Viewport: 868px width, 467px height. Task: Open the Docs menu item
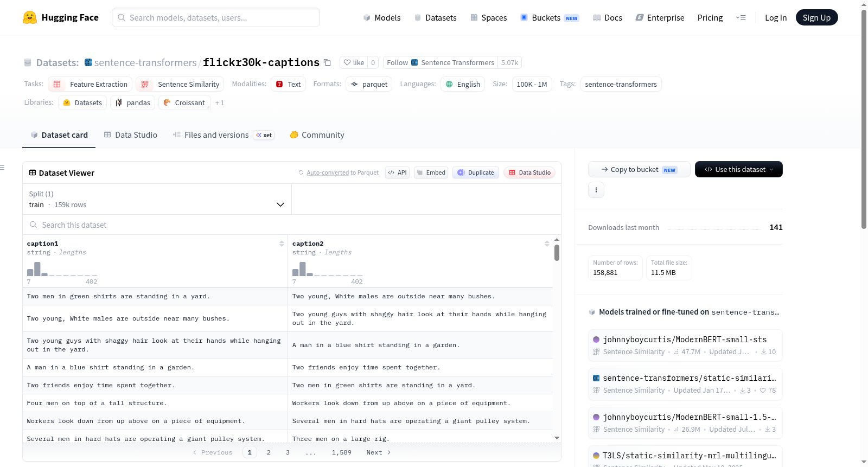[x=607, y=17]
